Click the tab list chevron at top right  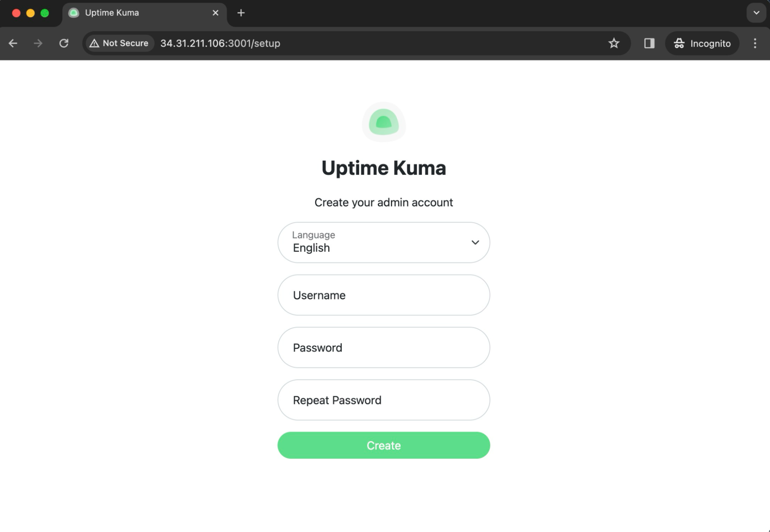[756, 13]
